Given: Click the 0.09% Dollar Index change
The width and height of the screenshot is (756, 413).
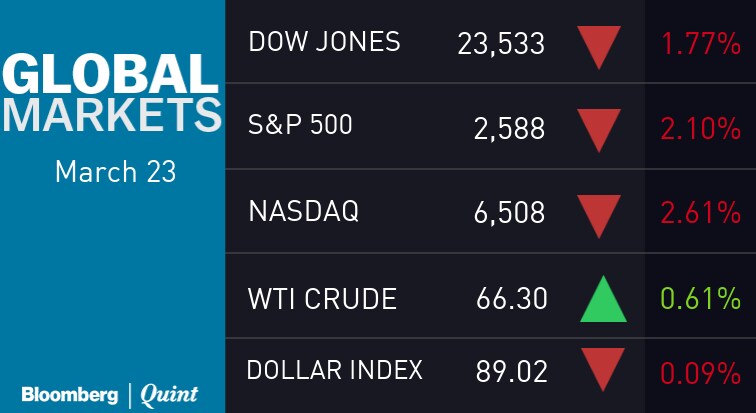Looking at the screenshot, I should tap(700, 373).
